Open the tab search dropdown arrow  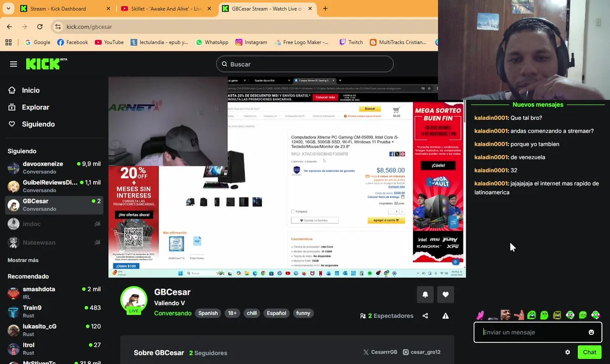click(x=8, y=9)
